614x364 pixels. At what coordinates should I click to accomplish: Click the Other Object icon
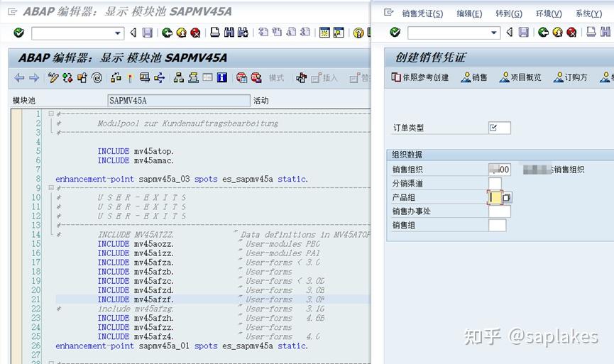click(82, 78)
